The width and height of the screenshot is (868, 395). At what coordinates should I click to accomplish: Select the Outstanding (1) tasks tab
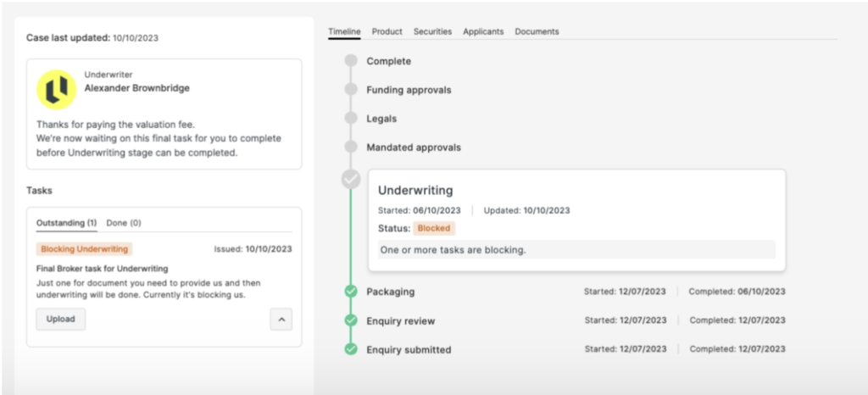click(x=66, y=223)
